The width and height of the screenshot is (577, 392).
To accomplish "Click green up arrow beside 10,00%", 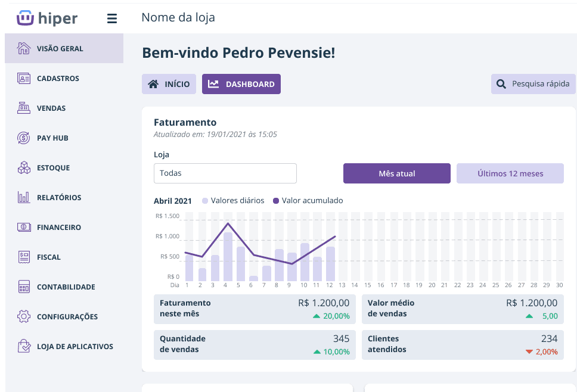I will pos(317,352).
